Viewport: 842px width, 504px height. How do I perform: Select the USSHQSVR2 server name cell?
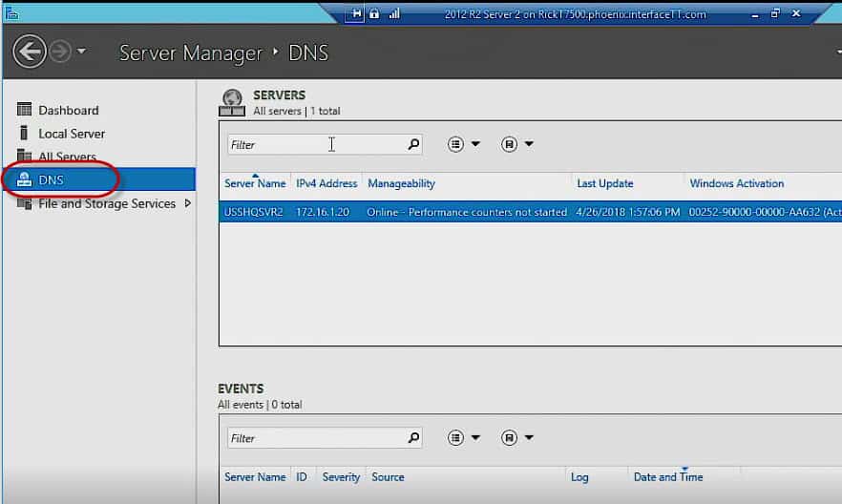coord(254,212)
